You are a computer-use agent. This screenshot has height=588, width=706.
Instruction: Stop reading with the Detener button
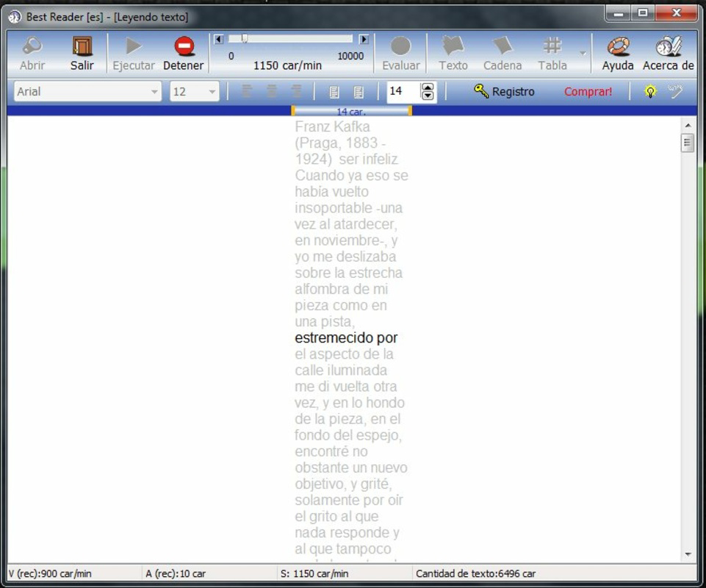[x=184, y=54]
